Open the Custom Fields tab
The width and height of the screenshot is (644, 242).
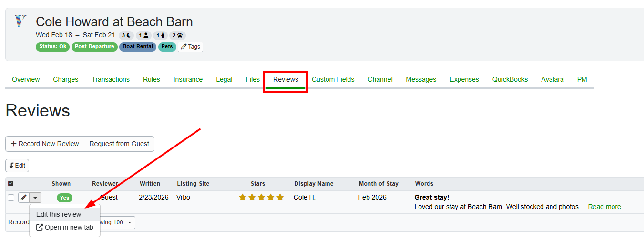point(333,79)
